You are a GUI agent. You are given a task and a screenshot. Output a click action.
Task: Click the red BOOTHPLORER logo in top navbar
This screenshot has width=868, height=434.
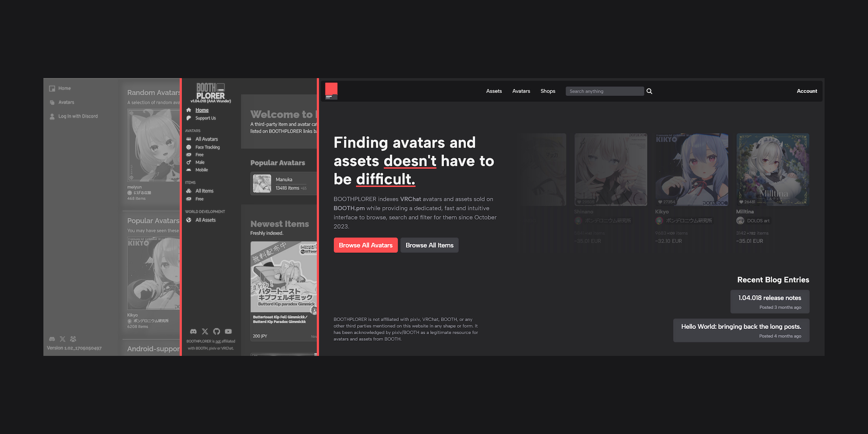[331, 91]
